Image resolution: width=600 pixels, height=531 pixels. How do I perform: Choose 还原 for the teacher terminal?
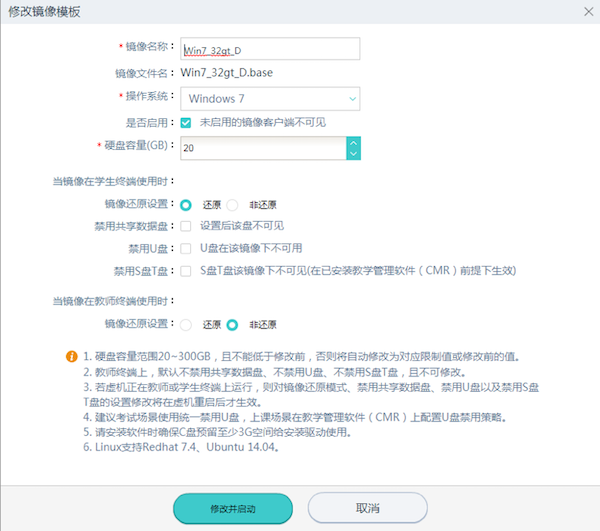(x=186, y=324)
